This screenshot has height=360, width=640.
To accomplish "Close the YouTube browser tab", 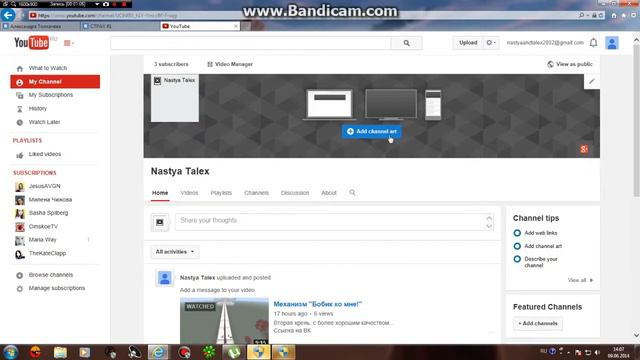I will pyautogui.click(x=236, y=26).
